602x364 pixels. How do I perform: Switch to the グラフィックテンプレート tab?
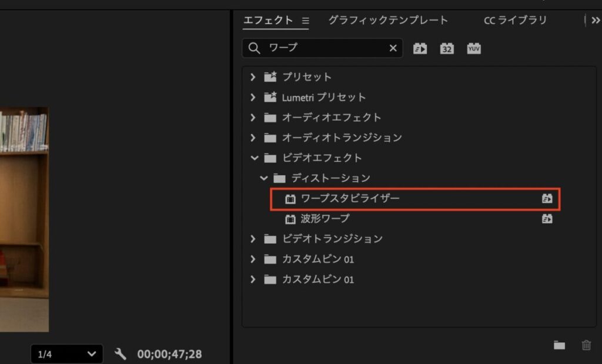(388, 21)
